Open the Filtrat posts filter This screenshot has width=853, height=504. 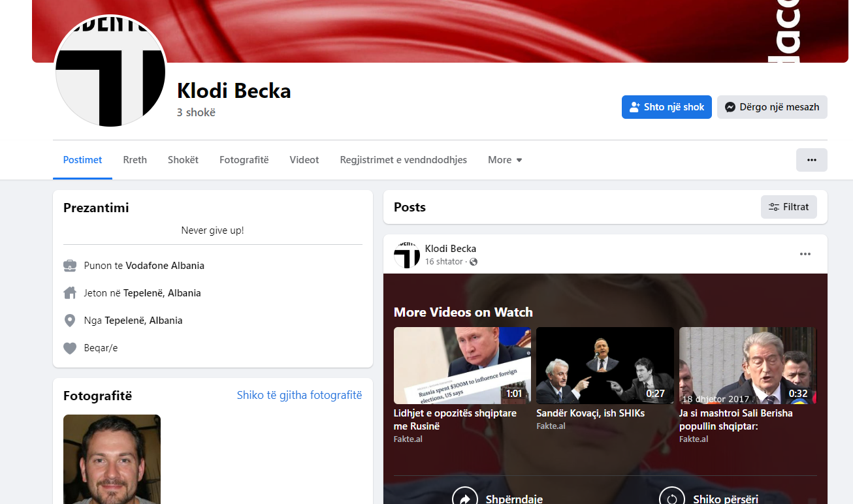coord(788,207)
